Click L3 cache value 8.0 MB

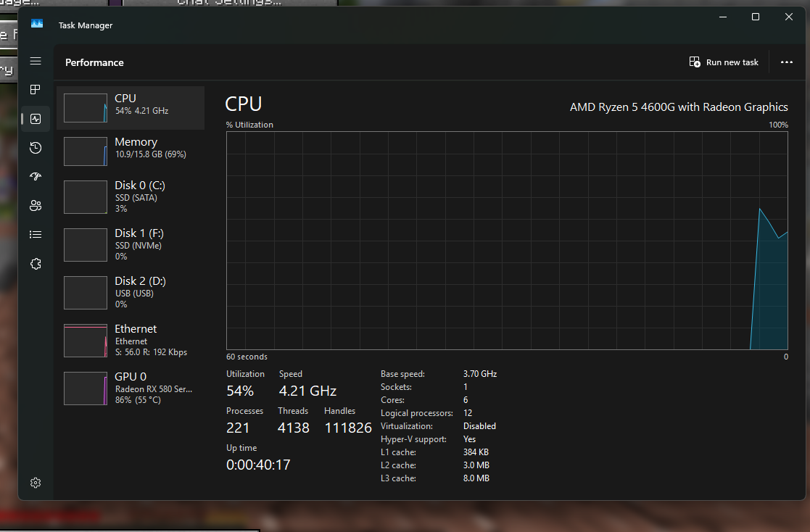point(476,478)
